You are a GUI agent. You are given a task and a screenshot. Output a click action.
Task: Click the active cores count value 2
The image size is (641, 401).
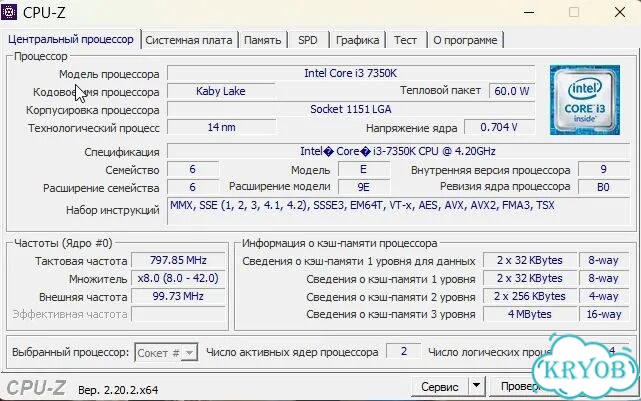[403, 352]
